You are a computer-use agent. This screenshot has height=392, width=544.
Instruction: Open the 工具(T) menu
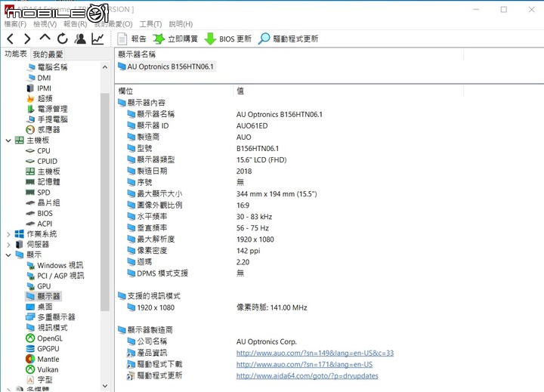(150, 24)
